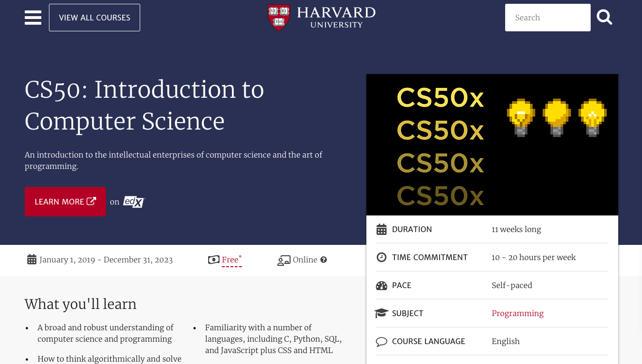Screen dimensions: 642x364
Task: Click the CS50x course banner image
Action: click(x=492, y=145)
